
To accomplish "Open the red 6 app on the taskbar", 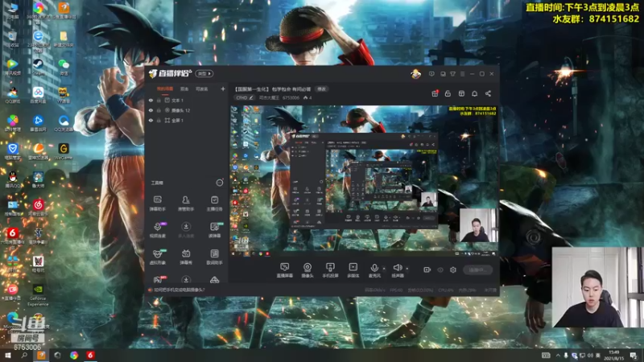I will pyautogui.click(x=90, y=355).
